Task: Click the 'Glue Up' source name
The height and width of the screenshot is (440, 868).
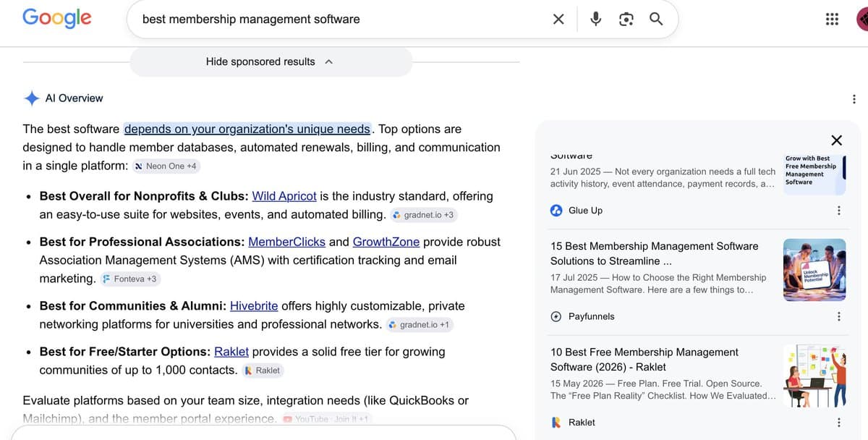Action: click(x=585, y=211)
